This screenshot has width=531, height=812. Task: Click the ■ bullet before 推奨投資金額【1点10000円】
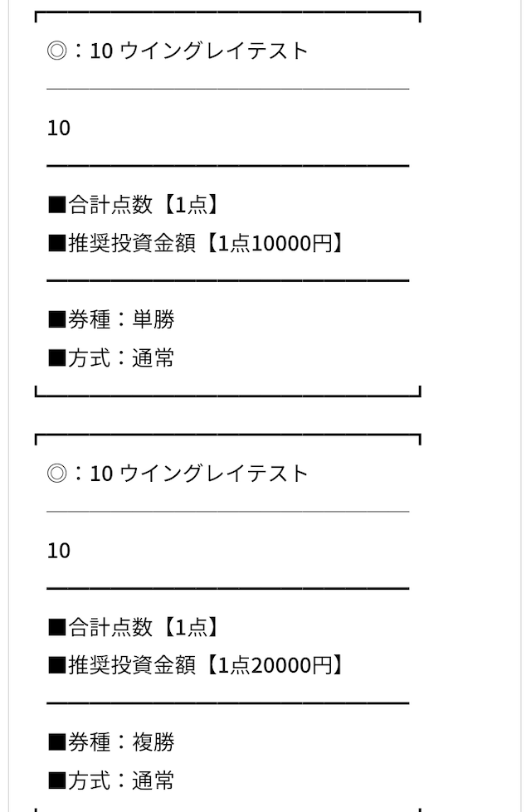tap(56, 243)
